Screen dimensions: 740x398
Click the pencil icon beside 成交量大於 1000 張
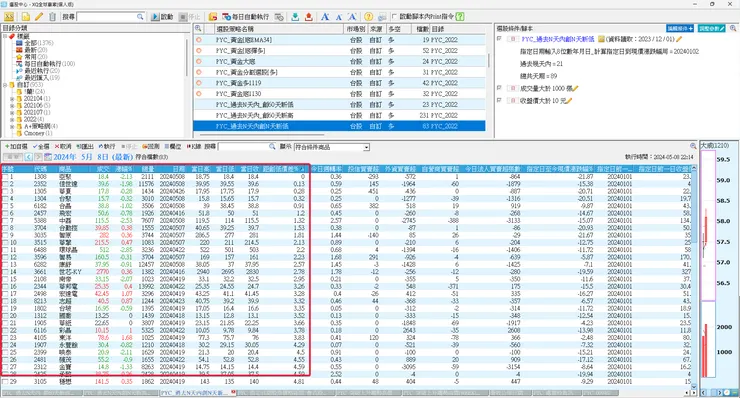click(576, 88)
